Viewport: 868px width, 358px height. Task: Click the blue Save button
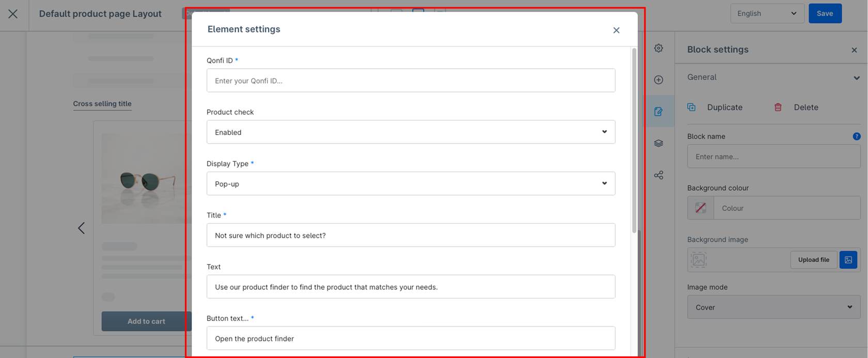click(825, 13)
